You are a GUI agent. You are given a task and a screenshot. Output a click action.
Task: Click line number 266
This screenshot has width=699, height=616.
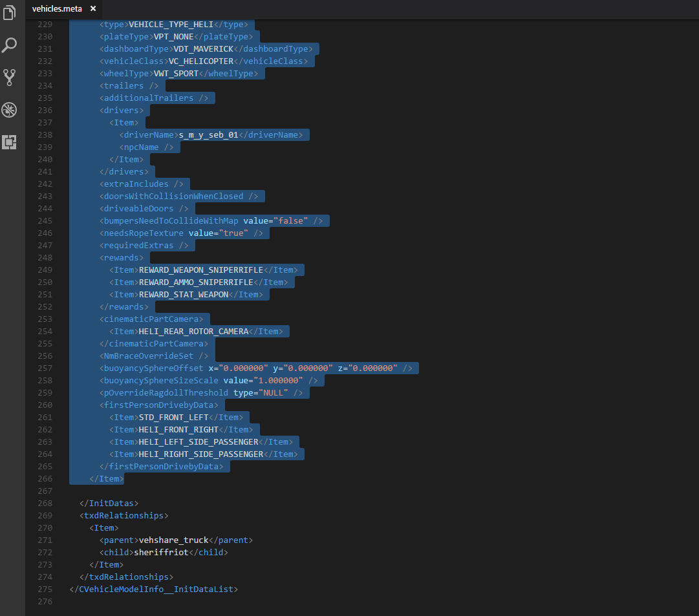[45, 479]
